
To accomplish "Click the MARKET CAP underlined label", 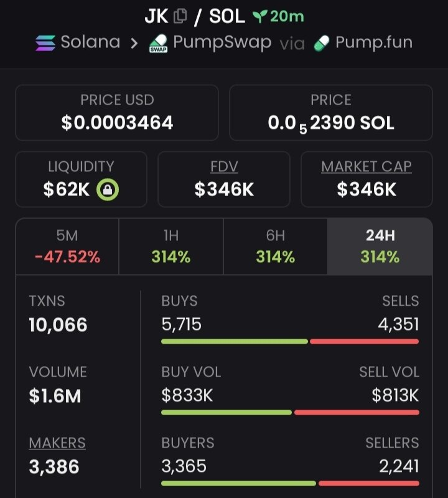I will coord(366,167).
